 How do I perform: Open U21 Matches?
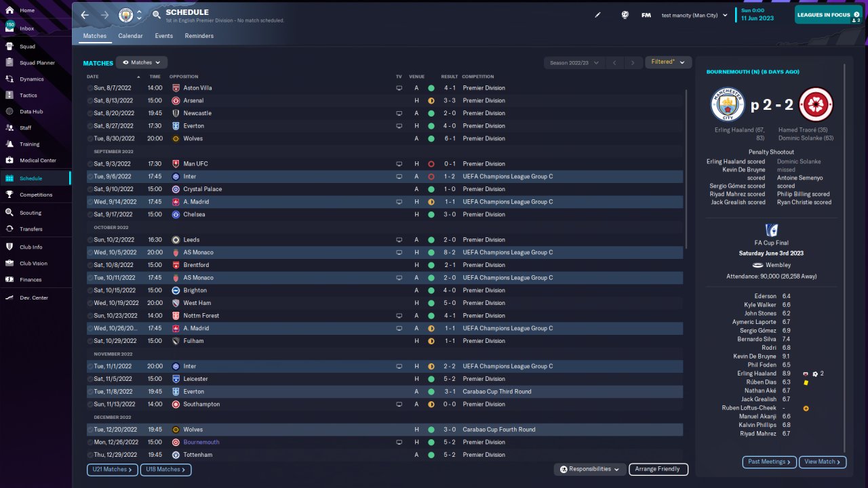coord(112,470)
